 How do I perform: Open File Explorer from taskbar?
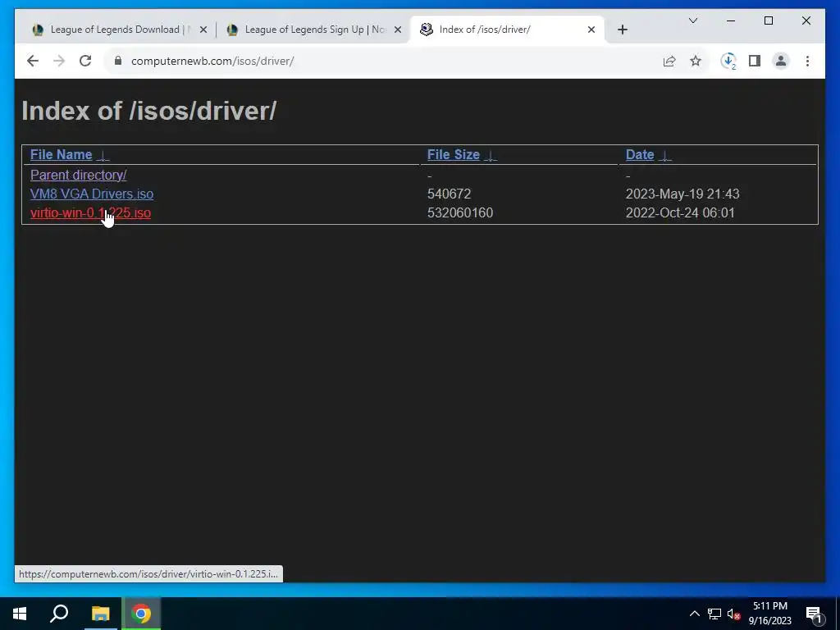click(100, 614)
